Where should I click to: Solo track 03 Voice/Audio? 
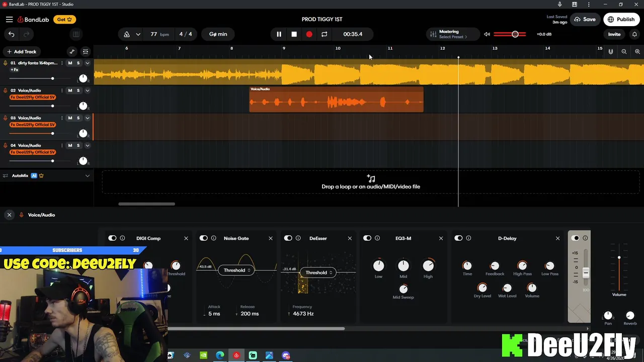(78, 118)
